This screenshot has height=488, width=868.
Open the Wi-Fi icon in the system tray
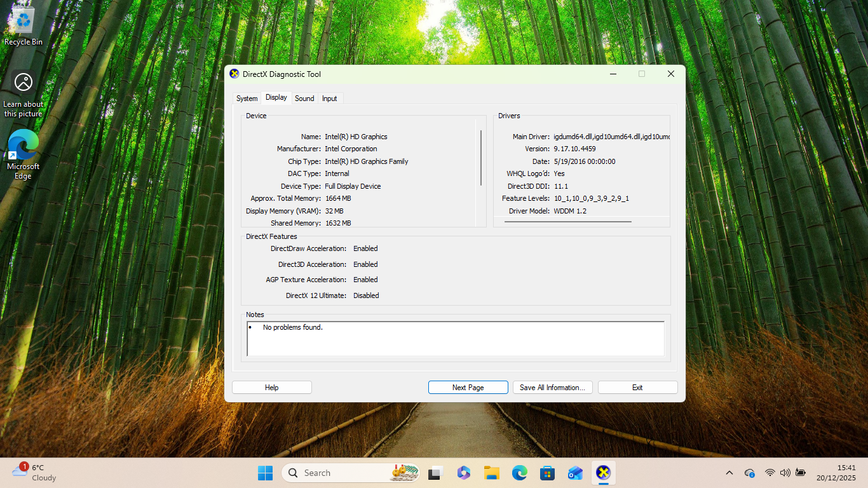point(770,473)
